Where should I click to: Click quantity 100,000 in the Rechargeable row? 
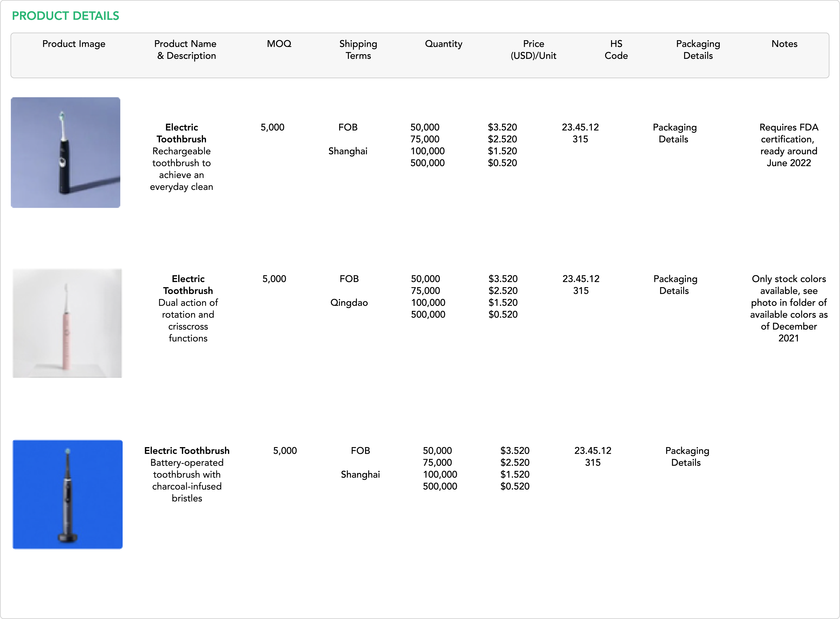427,151
